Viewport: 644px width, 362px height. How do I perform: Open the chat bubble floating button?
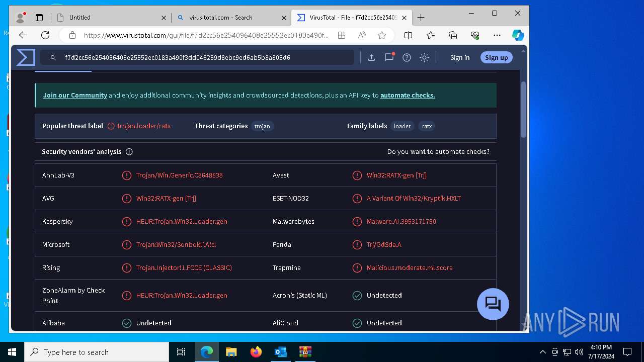(x=493, y=304)
